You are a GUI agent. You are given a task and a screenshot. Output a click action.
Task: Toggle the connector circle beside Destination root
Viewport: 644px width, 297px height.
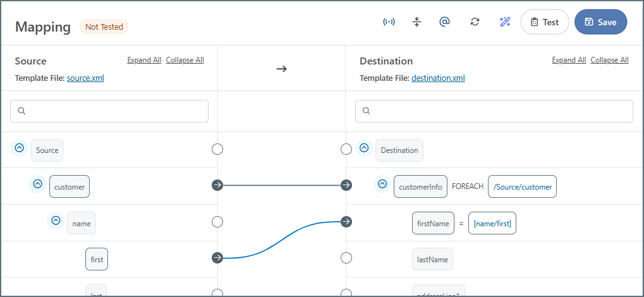pos(346,149)
